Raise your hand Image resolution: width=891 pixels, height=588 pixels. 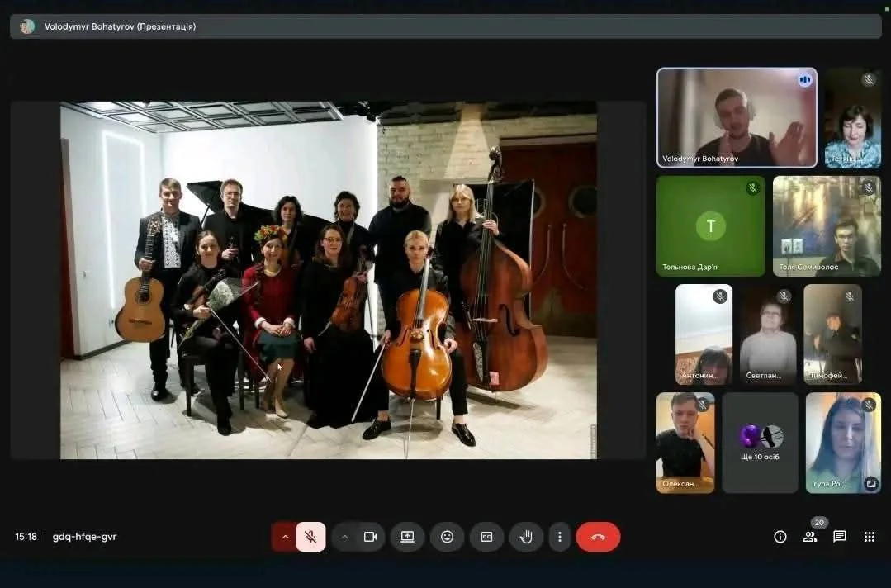(x=525, y=537)
